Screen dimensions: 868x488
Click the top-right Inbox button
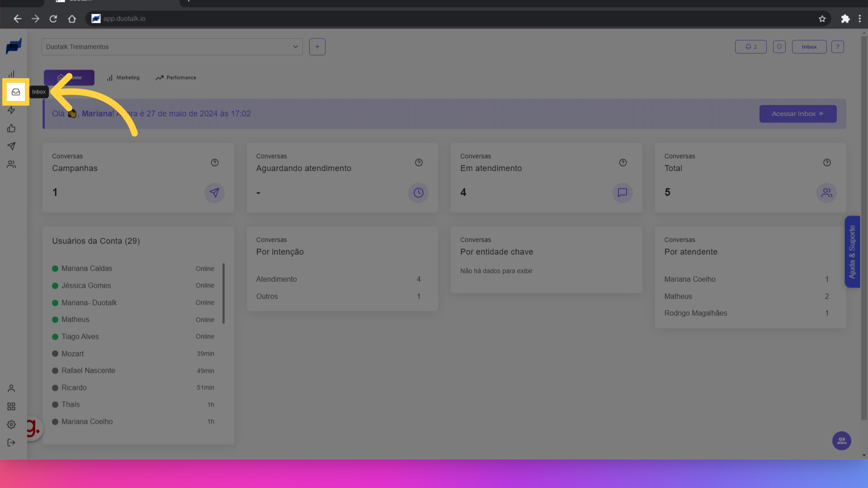pos(809,47)
